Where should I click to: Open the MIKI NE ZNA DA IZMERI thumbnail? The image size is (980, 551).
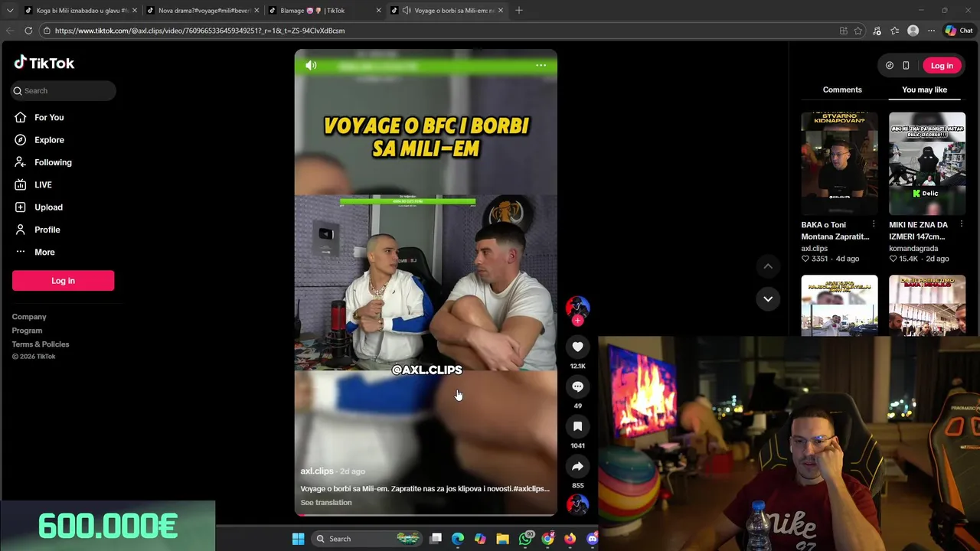[x=927, y=164]
